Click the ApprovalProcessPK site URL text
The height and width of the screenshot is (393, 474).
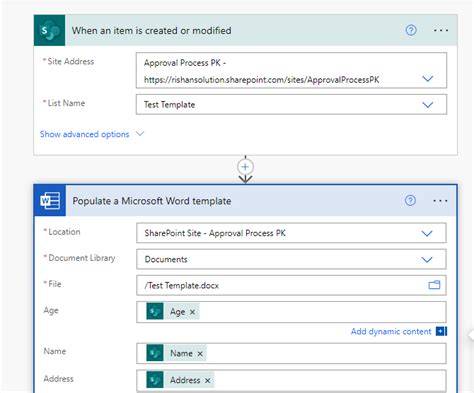[x=261, y=80]
